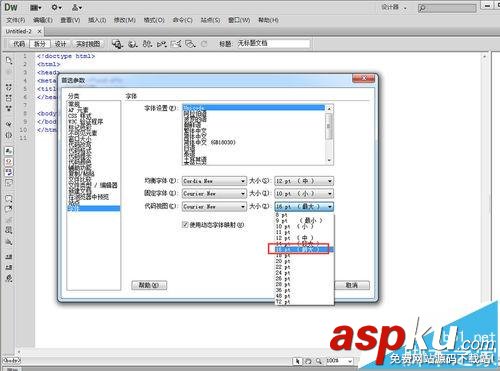Open the 代码视图 Courier New dropdown
Viewport: 500px width, 371px height.
[x=214, y=207]
